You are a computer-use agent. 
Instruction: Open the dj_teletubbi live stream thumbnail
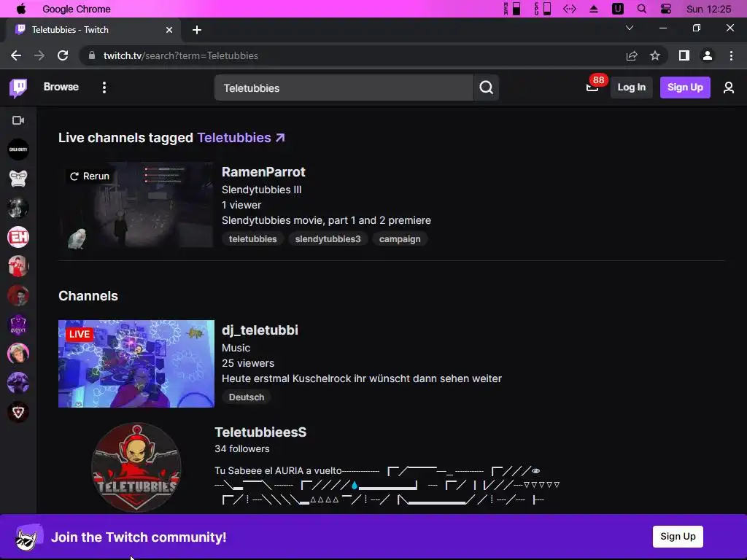(136, 364)
